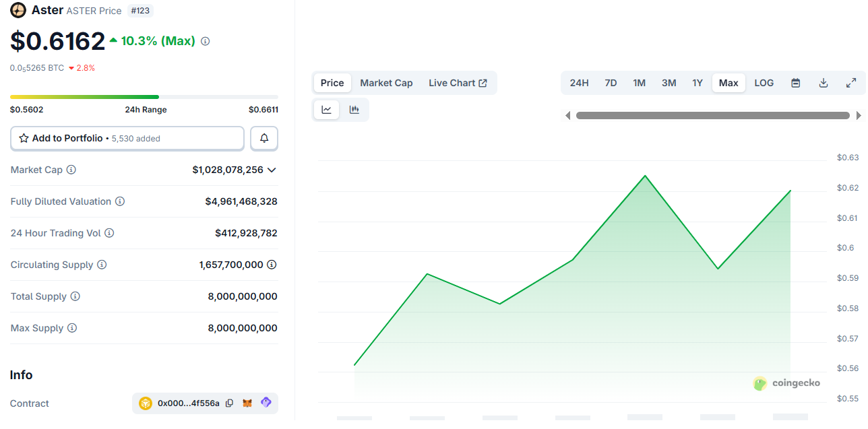
Task: Switch to the Market Cap tab
Action: pyautogui.click(x=386, y=83)
